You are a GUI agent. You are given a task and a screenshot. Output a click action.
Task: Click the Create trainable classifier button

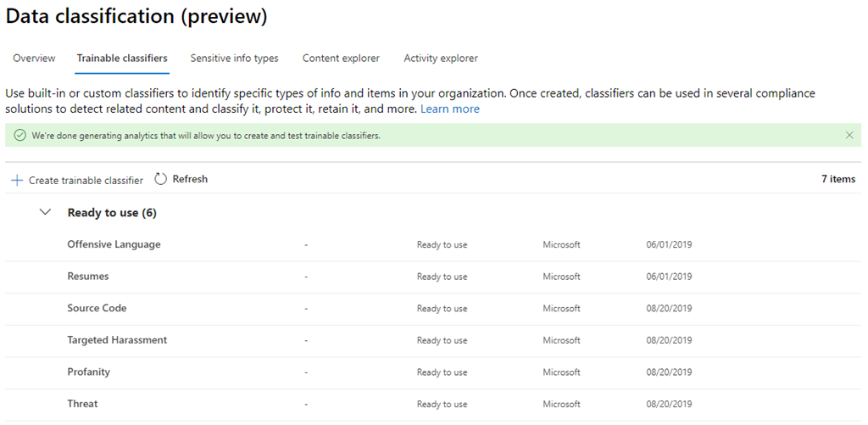86,181
